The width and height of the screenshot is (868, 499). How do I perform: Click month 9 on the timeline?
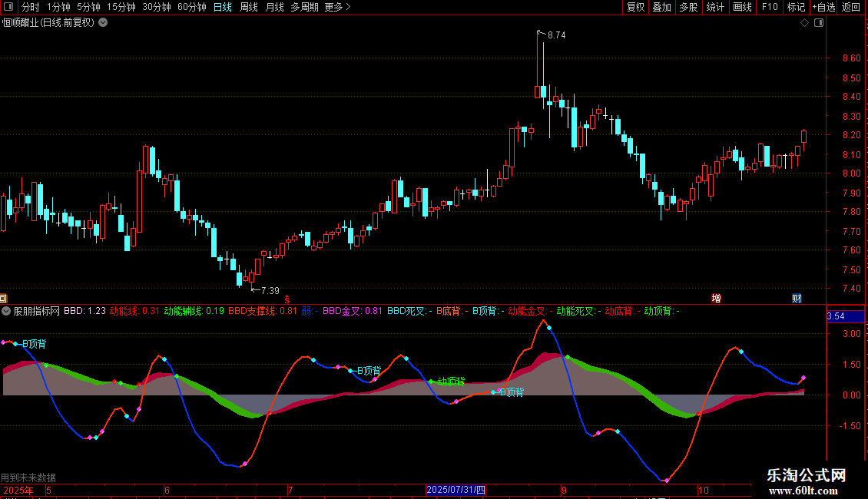(564, 490)
